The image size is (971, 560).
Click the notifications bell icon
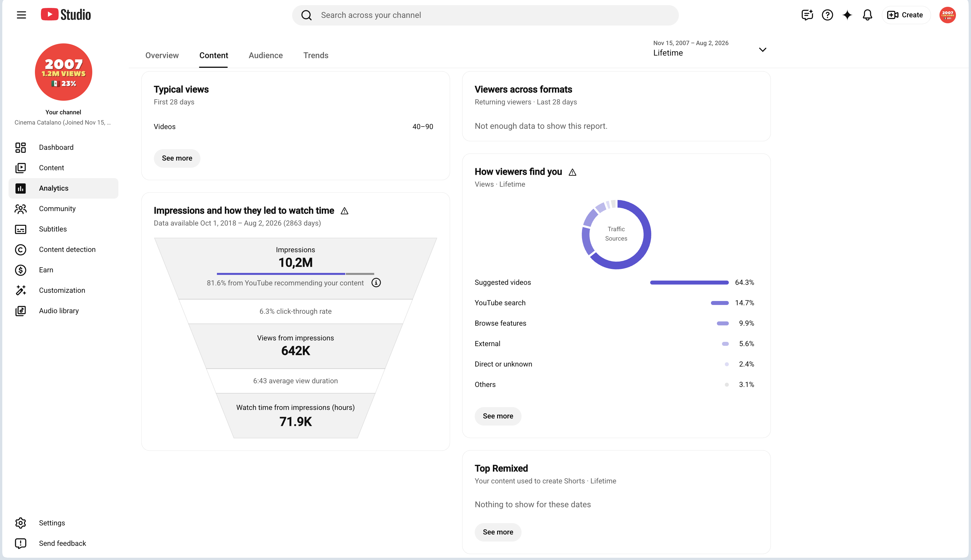(x=867, y=15)
